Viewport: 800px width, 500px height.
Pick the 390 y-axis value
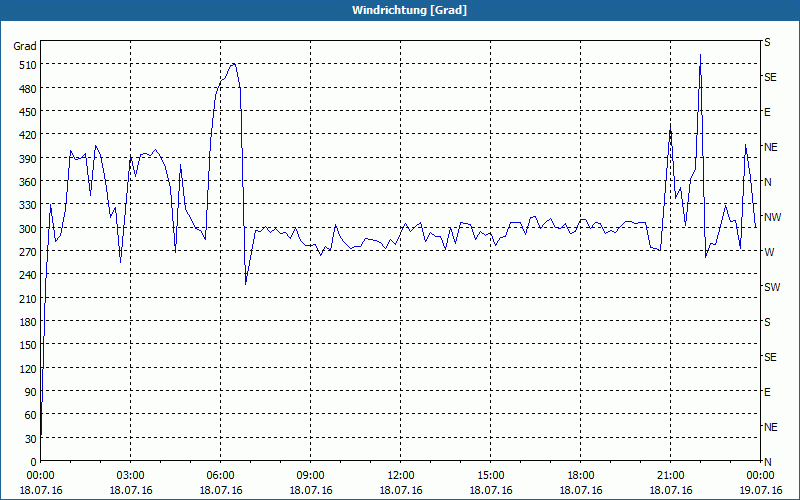coord(28,159)
